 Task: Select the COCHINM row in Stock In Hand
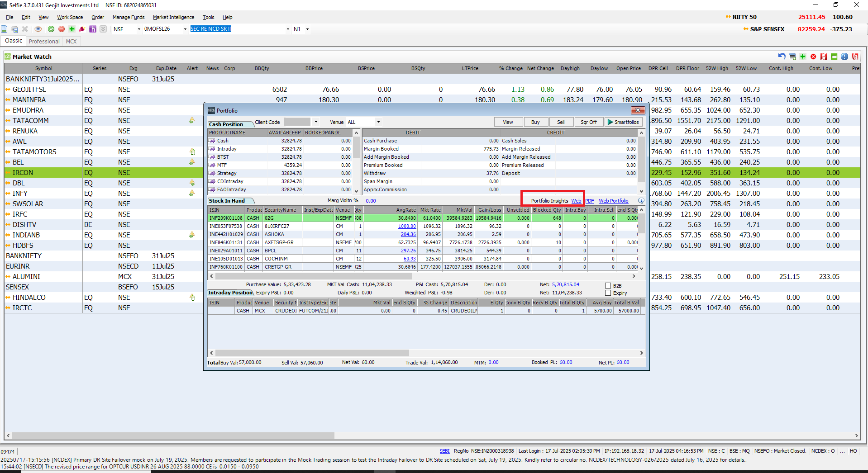pyautogui.click(x=423, y=259)
